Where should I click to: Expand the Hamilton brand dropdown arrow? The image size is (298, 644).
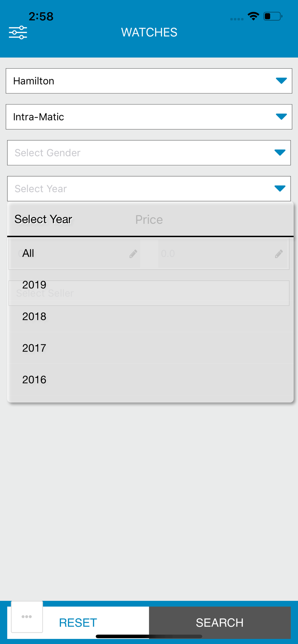pos(281,81)
